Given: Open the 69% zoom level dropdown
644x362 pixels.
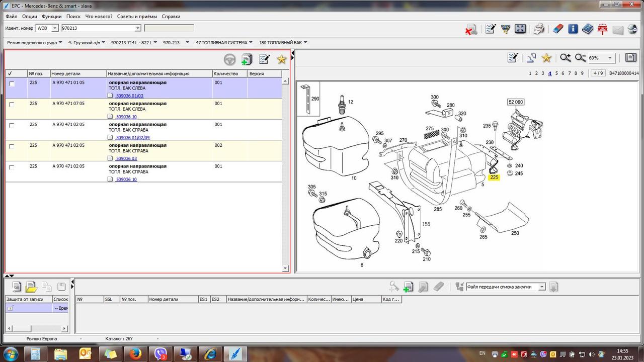Looking at the screenshot, I should tap(610, 58).
